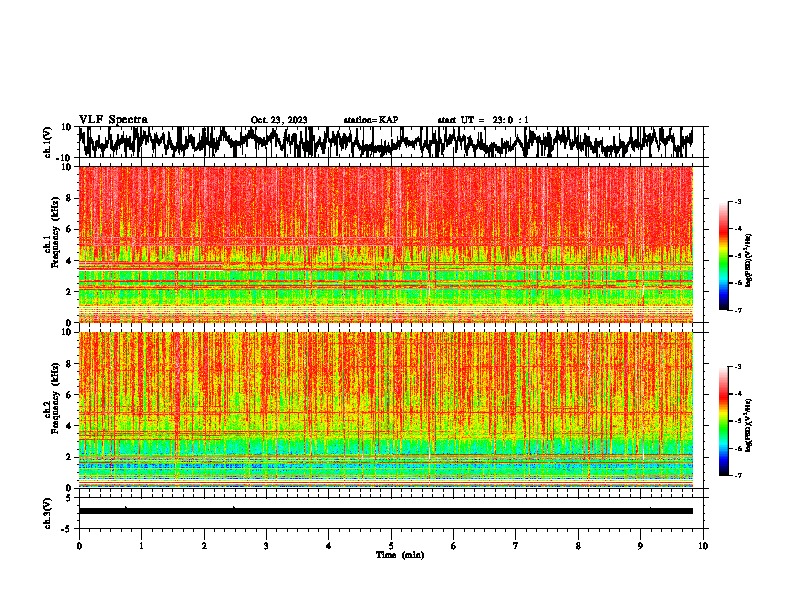Click the time axis tick label "6"
This screenshot has height=612, width=792.
point(454,546)
